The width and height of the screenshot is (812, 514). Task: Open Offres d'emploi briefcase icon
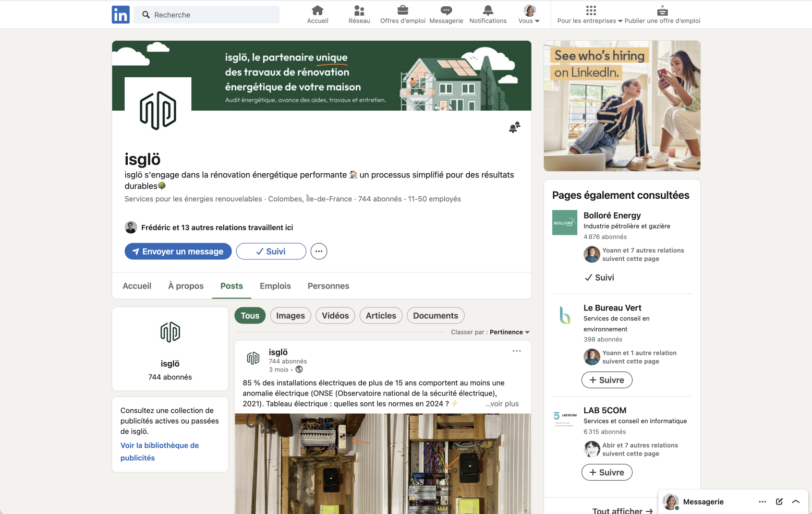tap(403, 15)
